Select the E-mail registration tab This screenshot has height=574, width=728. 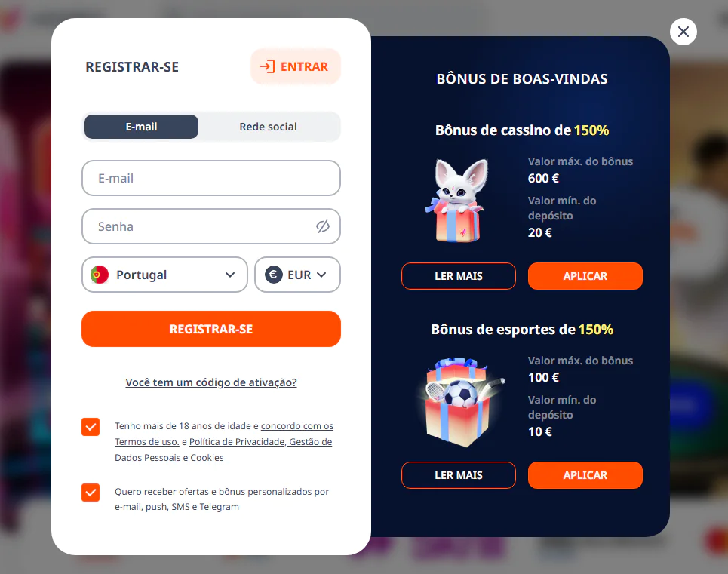(141, 126)
